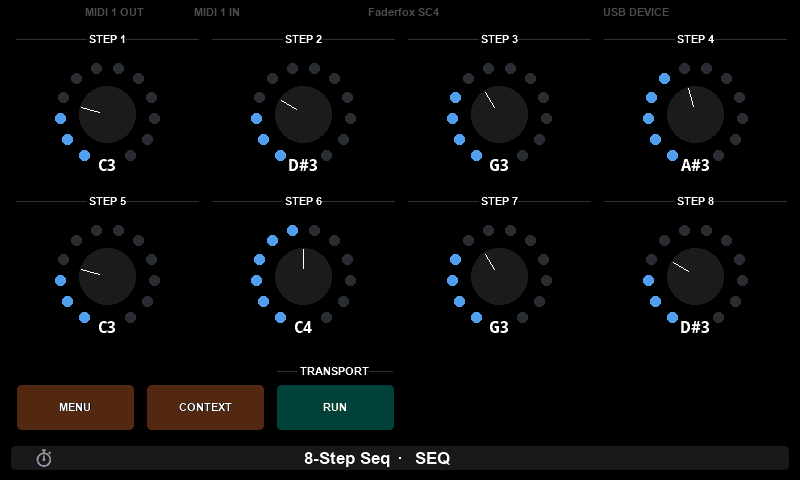This screenshot has width=800, height=480.
Task: Select the MIDI 1 OUT label
Action: [x=114, y=12]
